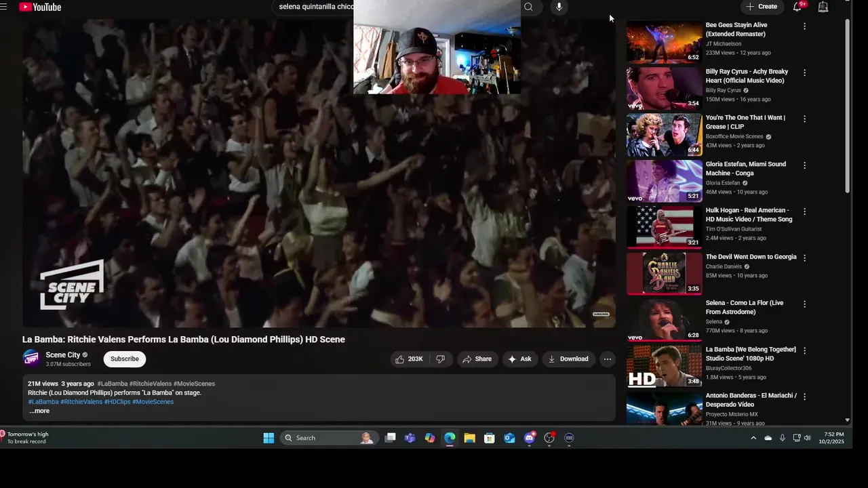Open BlurayCollector306 channel name
The height and width of the screenshot is (488, 868).
(729, 368)
